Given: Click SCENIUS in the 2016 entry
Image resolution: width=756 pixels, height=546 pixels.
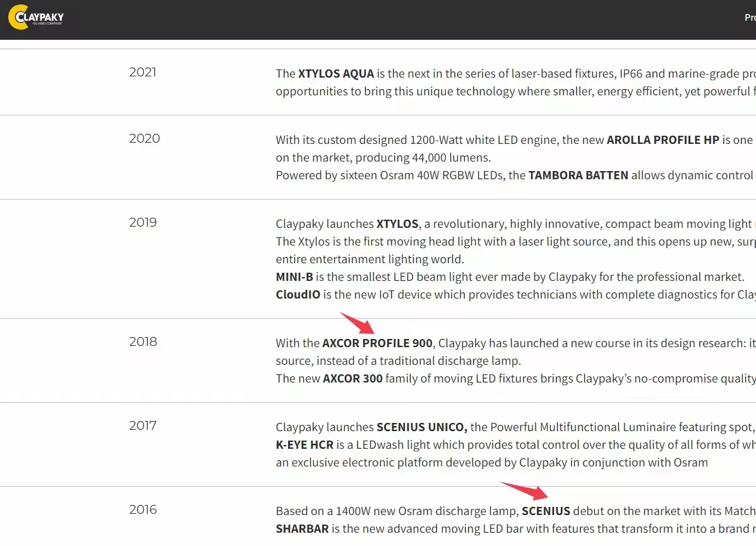Looking at the screenshot, I should [546, 511].
